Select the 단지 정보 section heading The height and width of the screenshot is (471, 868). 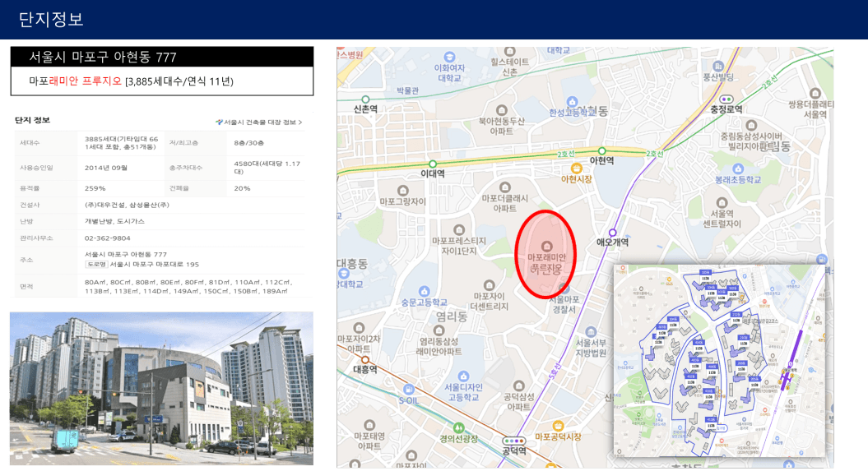coord(32,120)
